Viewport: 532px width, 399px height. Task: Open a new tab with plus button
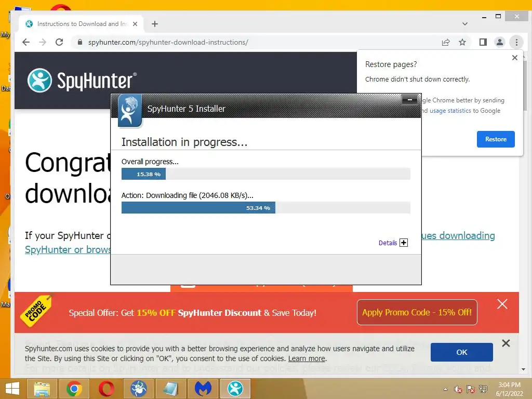tap(155, 24)
